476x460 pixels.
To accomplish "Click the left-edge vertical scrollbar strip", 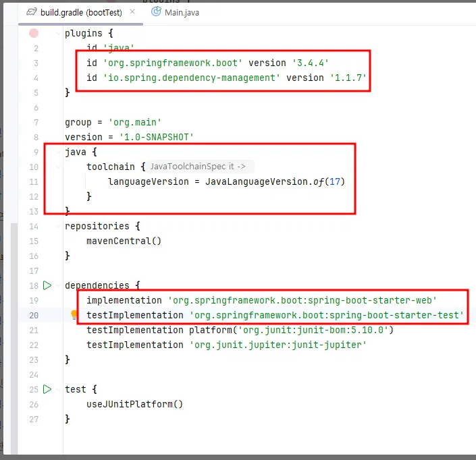I will pos(14,339).
